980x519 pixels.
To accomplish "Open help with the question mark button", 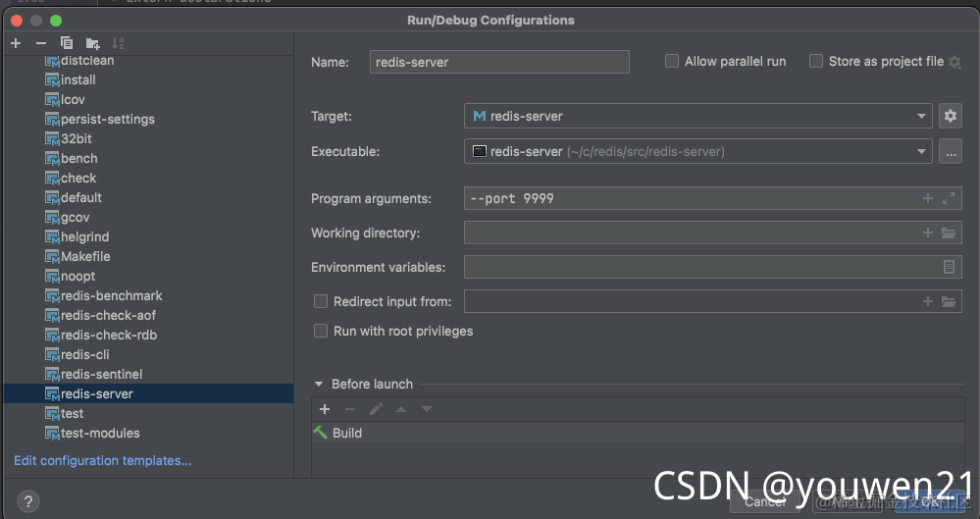I will pos(28,501).
